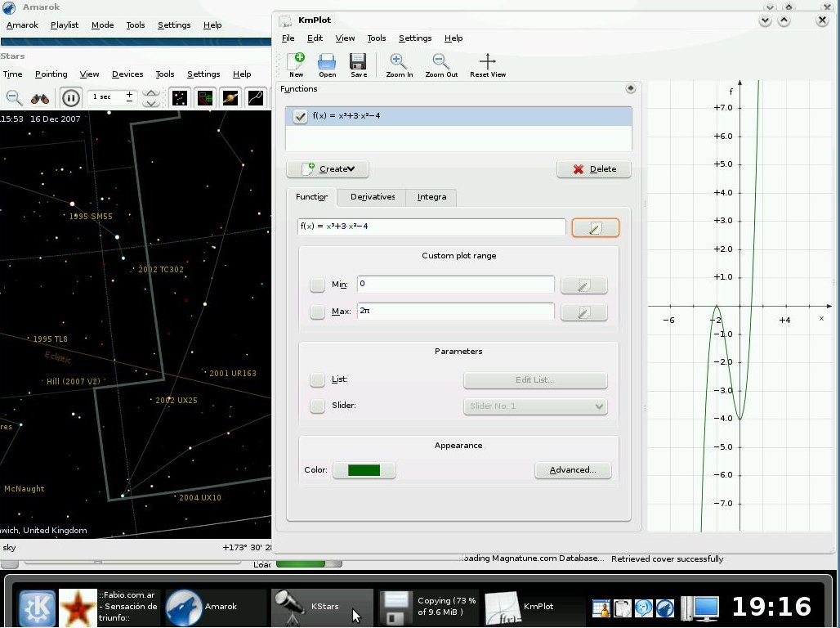Click the 19:16 clock in the panel
The image size is (840, 628).
click(x=771, y=607)
